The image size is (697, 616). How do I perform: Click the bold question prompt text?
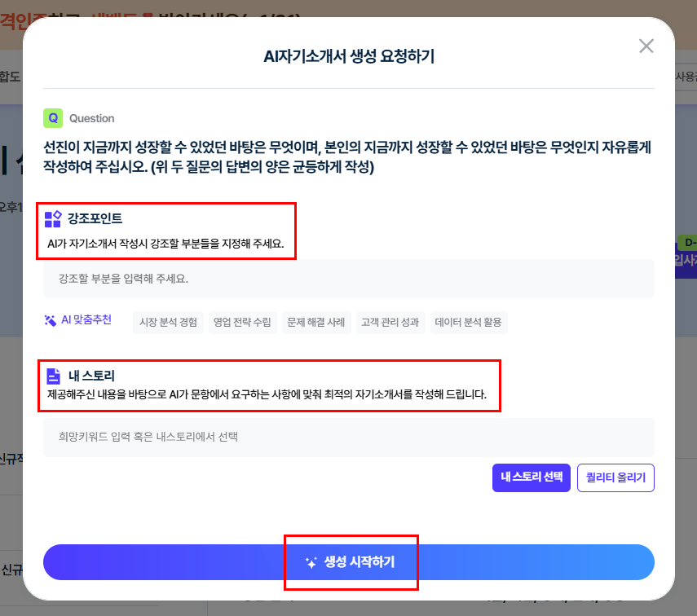(348, 157)
